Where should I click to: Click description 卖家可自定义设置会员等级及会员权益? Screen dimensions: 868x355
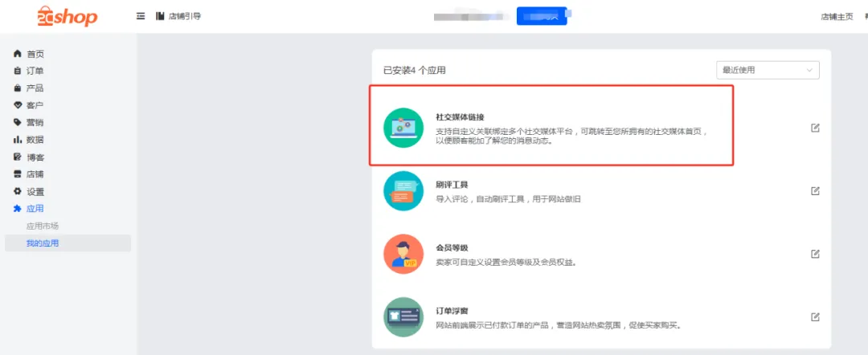(x=507, y=262)
